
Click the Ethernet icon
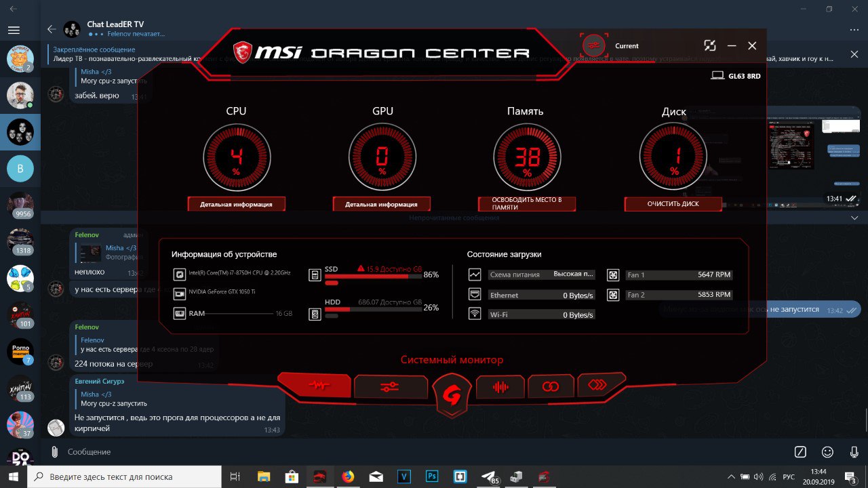(475, 295)
